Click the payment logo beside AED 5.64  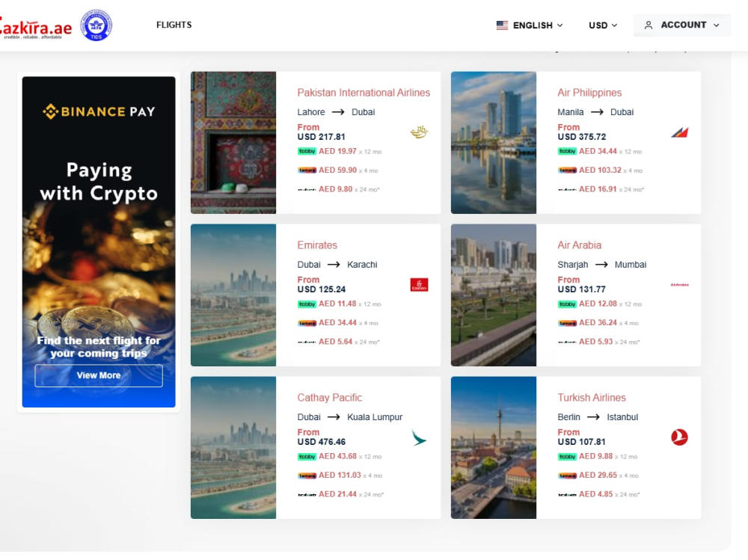click(307, 342)
